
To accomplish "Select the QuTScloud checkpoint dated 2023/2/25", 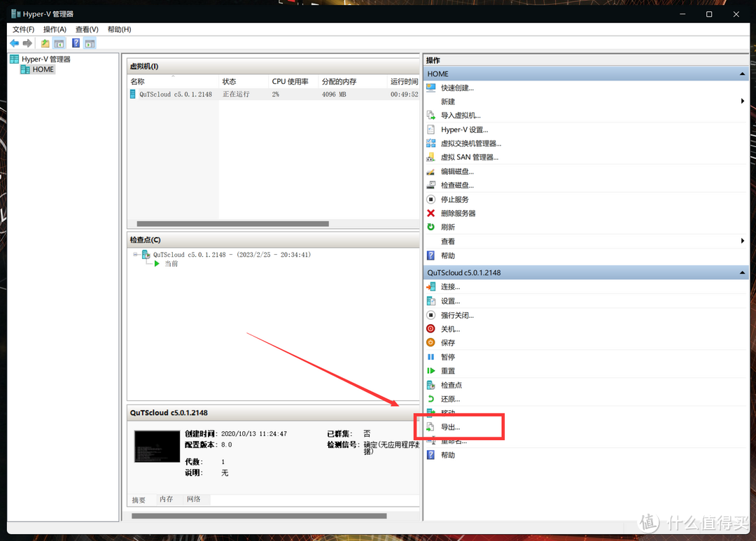I will (x=232, y=255).
